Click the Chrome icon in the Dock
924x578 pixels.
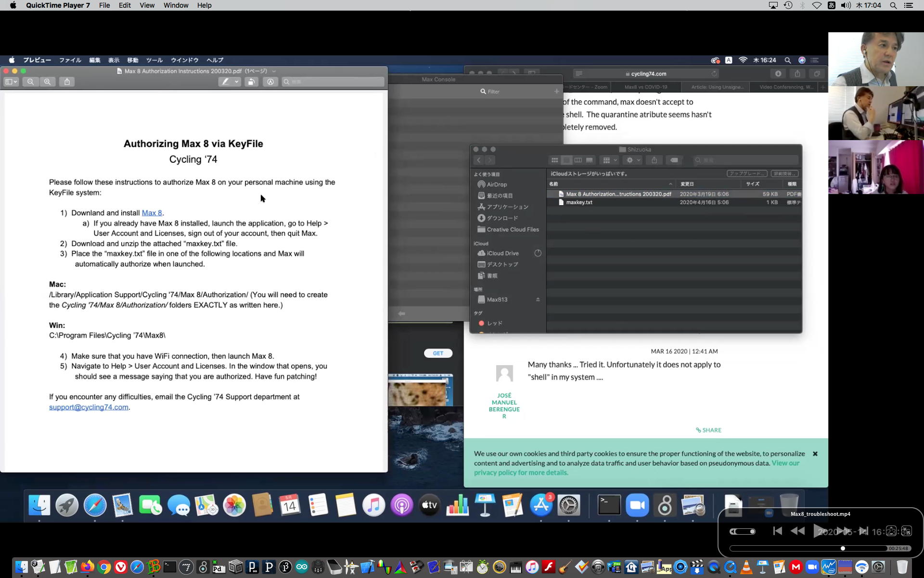(104, 567)
